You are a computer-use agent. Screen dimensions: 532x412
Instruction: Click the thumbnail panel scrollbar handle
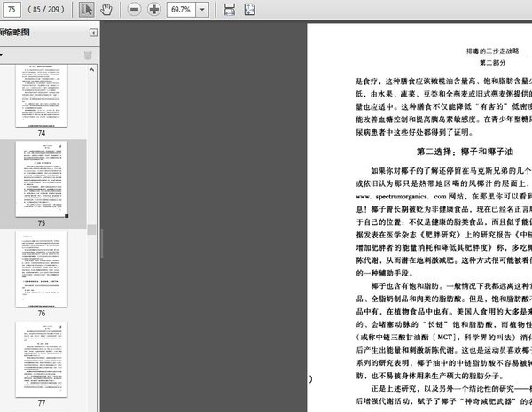point(91,229)
